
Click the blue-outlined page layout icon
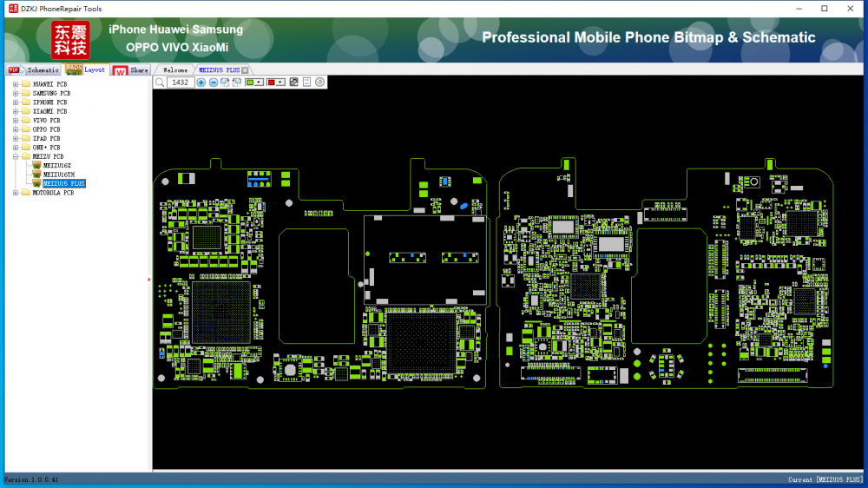(307, 82)
